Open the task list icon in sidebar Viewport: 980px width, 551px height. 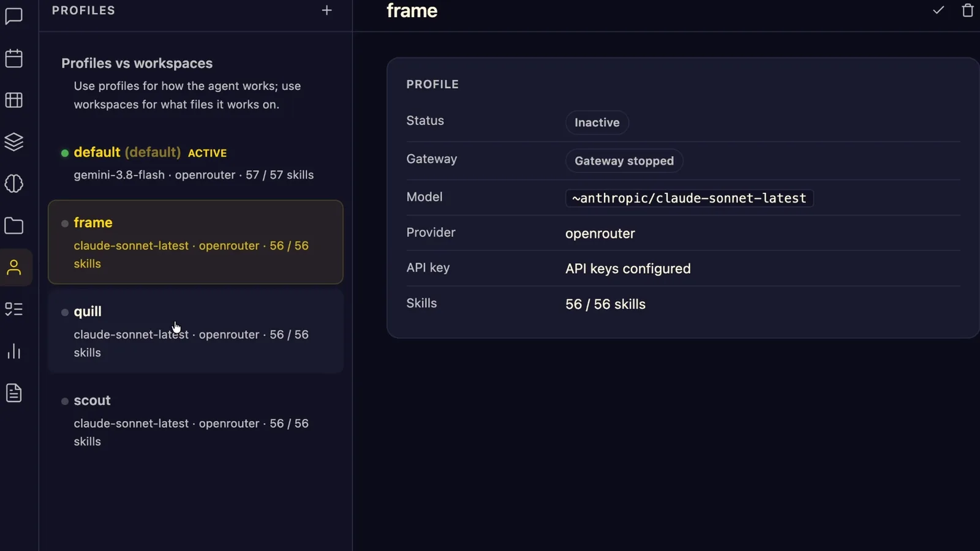pos(14,309)
